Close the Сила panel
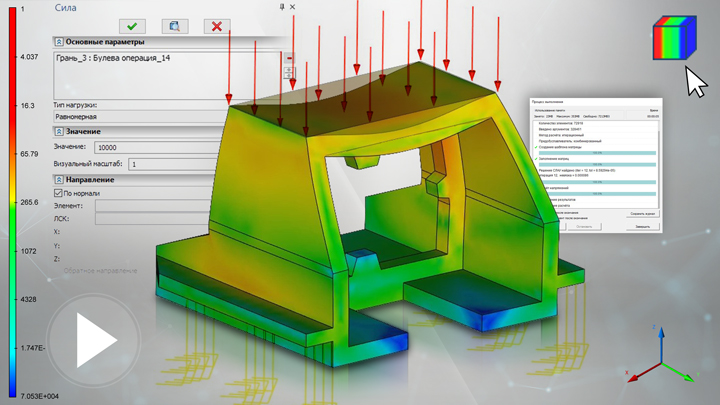This screenshot has height=405, width=720. 294,7
